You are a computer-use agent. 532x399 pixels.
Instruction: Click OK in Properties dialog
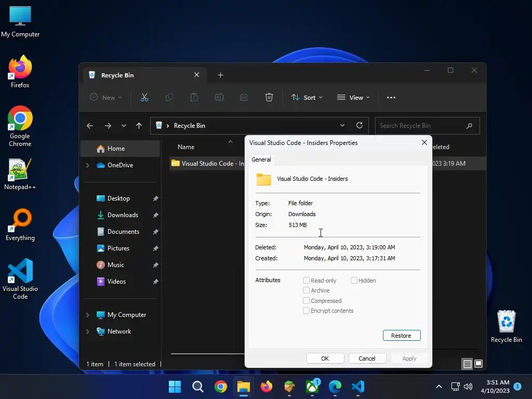(x=325, y=358)
